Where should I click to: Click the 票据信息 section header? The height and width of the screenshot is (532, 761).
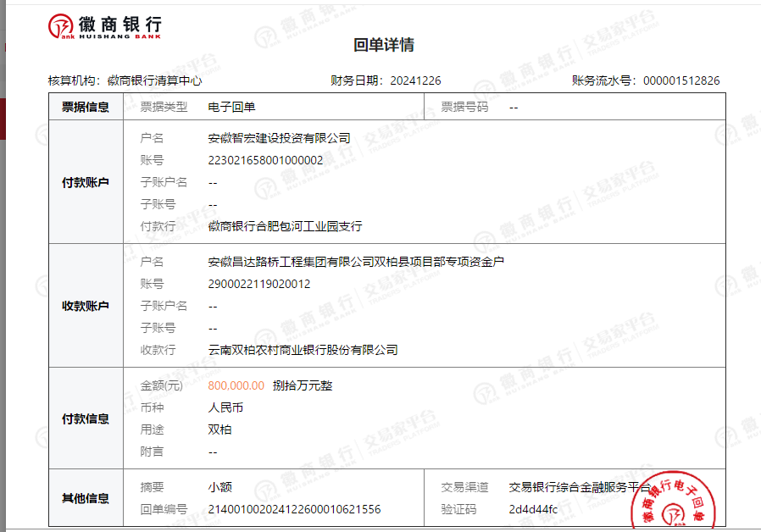[86, 108]
